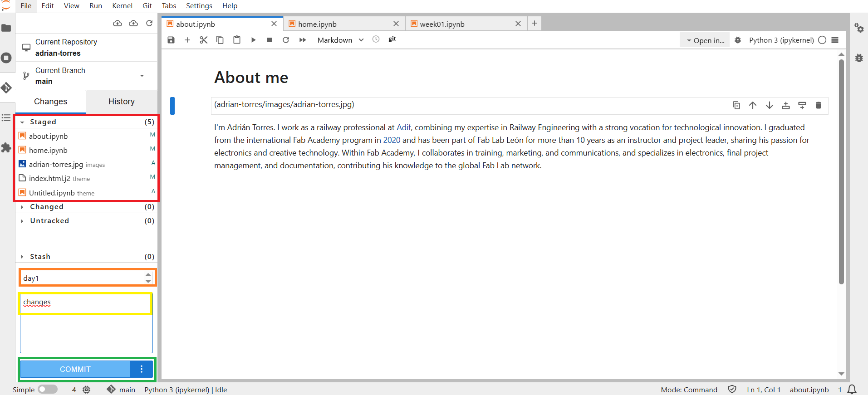Expand the Current Branch selector
This screenshot has width=868, height=395.
[142, 76]
